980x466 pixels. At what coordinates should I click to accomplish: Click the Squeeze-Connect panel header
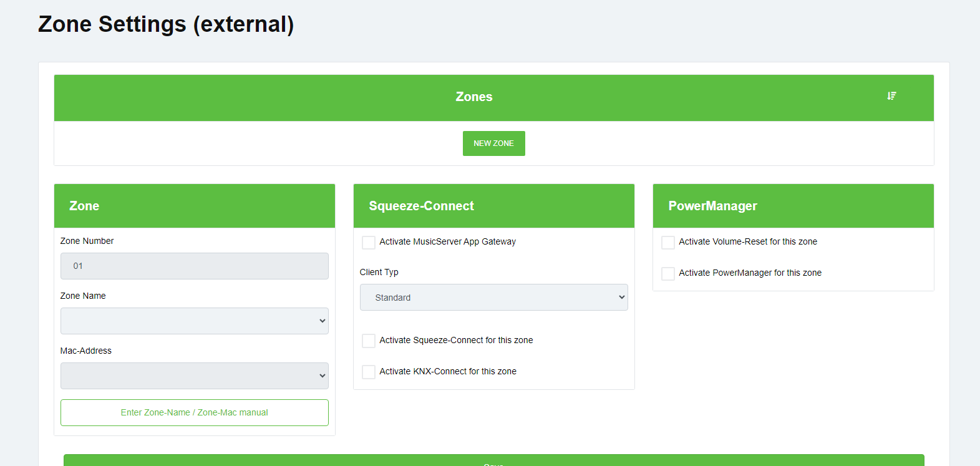click(422, 206)
